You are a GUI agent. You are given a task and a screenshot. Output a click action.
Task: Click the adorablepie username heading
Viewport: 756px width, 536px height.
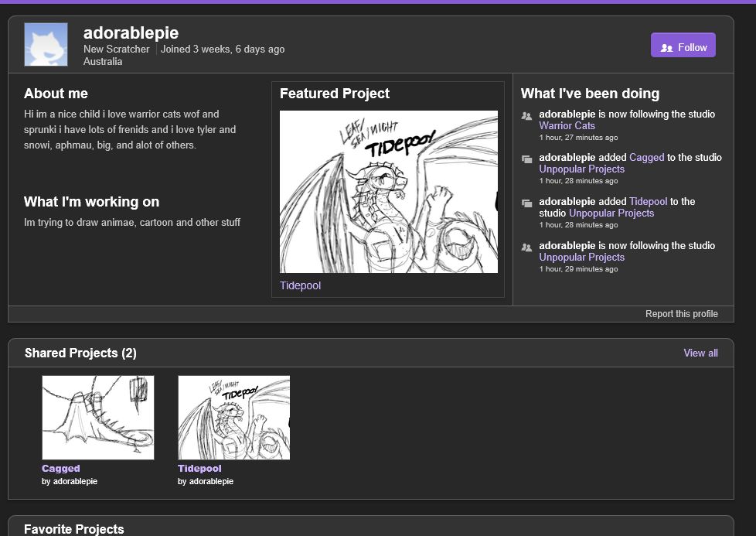(x=131, y=33)
